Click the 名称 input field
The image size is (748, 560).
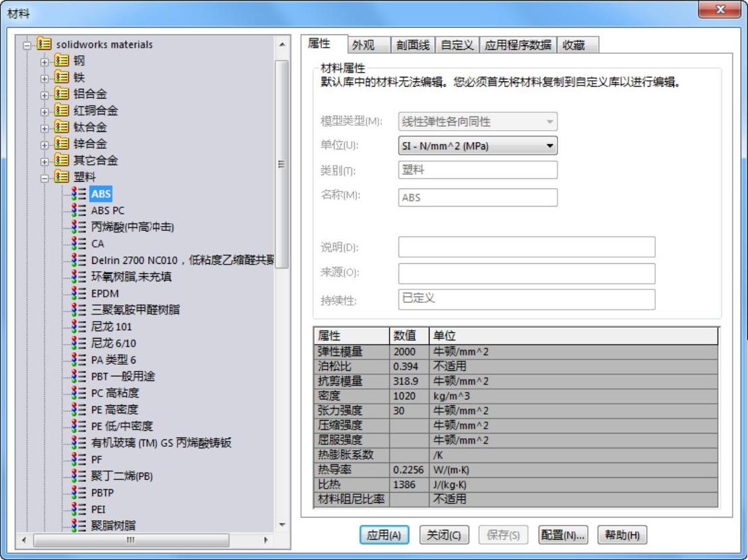coord(477,197)
